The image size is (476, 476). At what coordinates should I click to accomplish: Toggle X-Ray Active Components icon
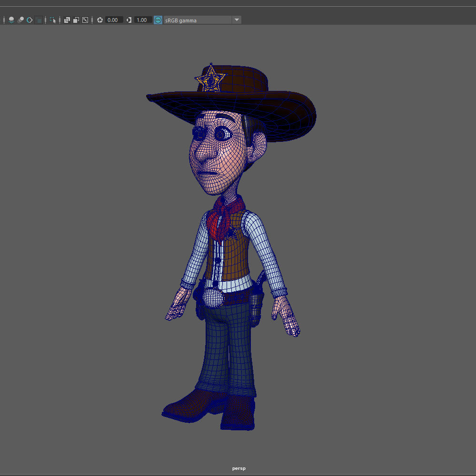click(x=76, y=20)
